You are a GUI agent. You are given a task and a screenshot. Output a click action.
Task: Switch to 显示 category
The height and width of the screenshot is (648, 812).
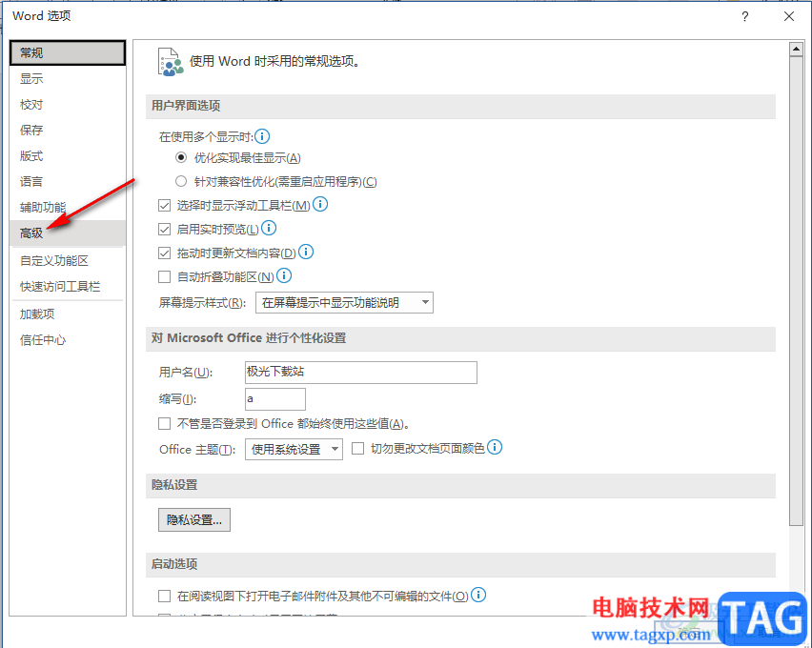(x=68, y=79)
